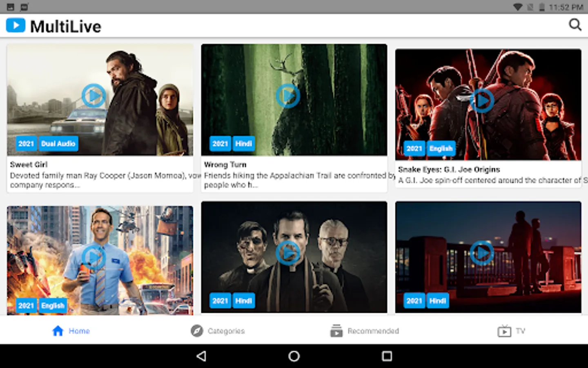Open the Sweet Girl title text

[29, 164]
